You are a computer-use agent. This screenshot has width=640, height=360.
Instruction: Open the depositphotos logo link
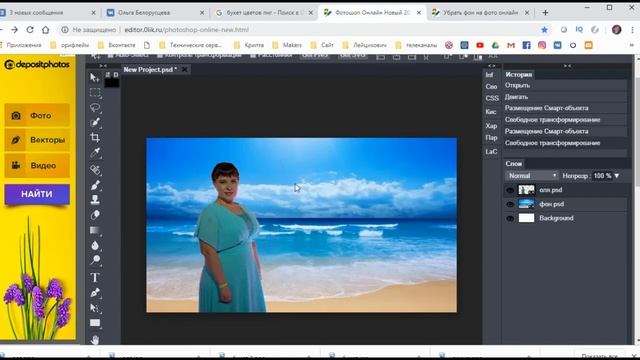37,64
